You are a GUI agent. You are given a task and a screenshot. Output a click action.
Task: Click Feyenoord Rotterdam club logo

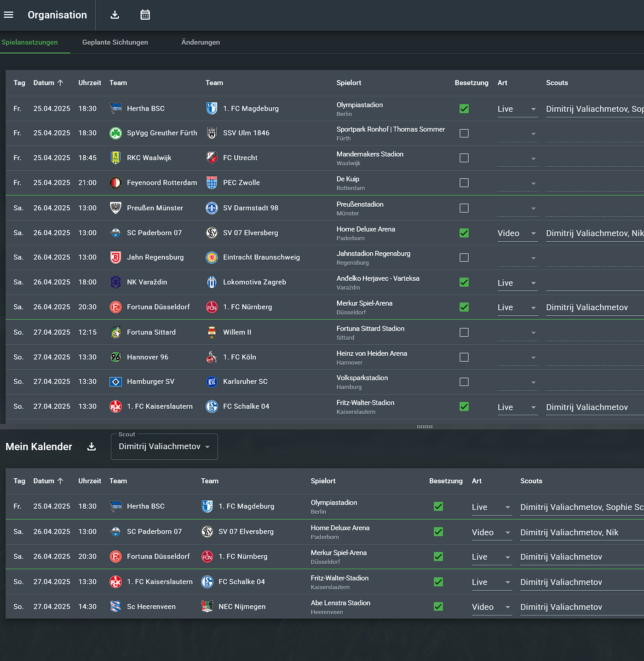[115, 183]
